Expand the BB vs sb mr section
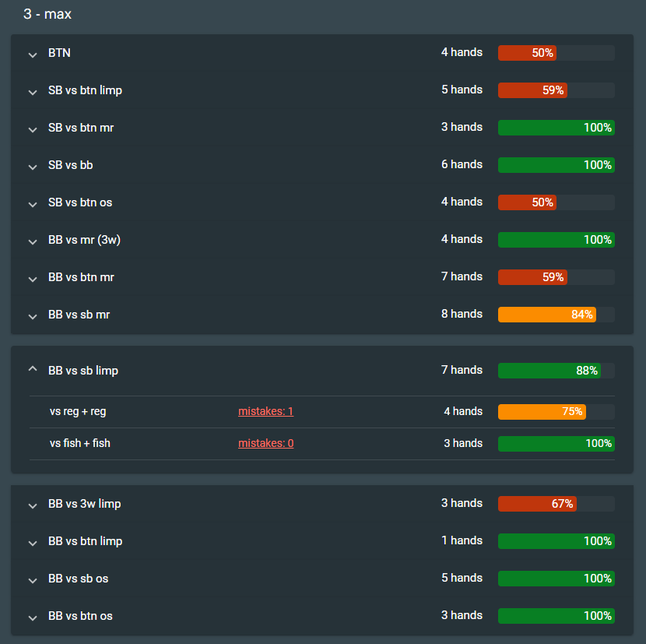This screenshot has width=646, height=644. (x=33, y=316)
